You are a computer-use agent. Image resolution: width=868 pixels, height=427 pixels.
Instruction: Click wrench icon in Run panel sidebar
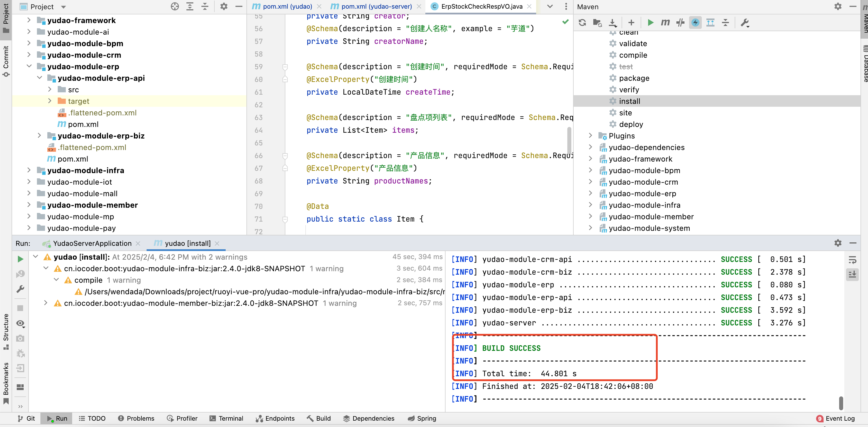pyautogui.click(x=20, y=289)
